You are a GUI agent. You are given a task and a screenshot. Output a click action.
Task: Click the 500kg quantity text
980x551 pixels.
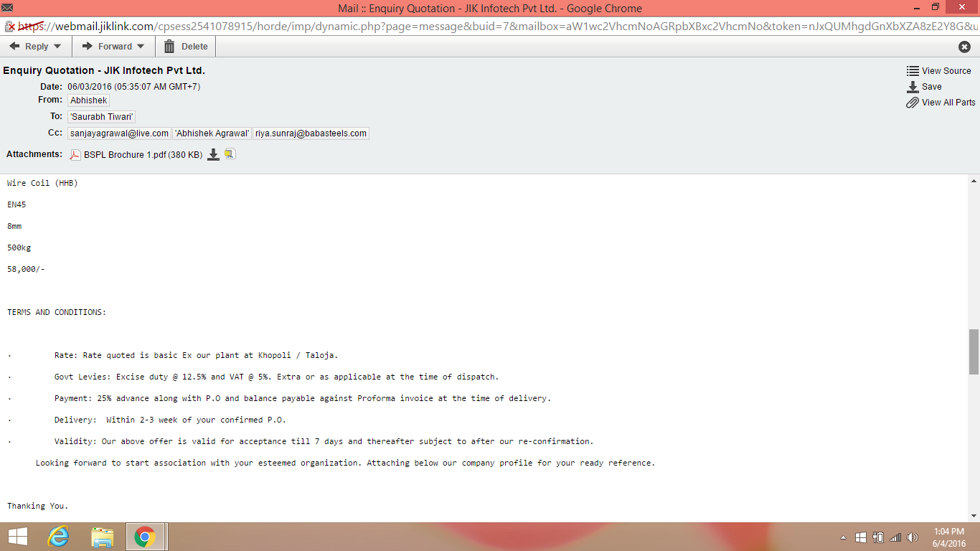[x=19, y=248]
